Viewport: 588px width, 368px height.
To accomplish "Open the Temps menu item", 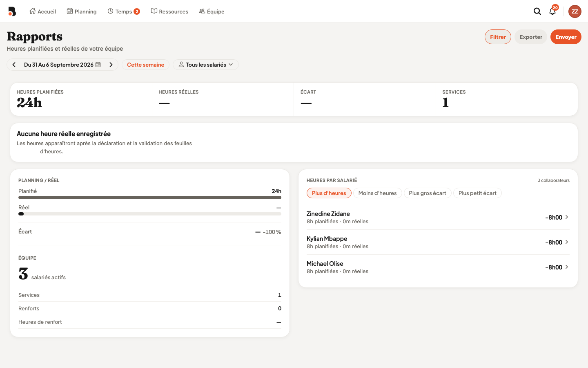I will click(124, 11).
